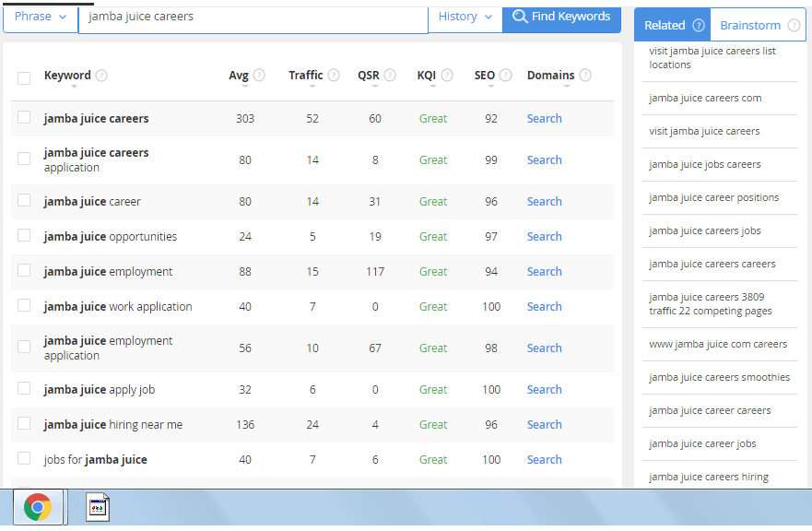Sort by Avg using its arrow

pos(245,87)
